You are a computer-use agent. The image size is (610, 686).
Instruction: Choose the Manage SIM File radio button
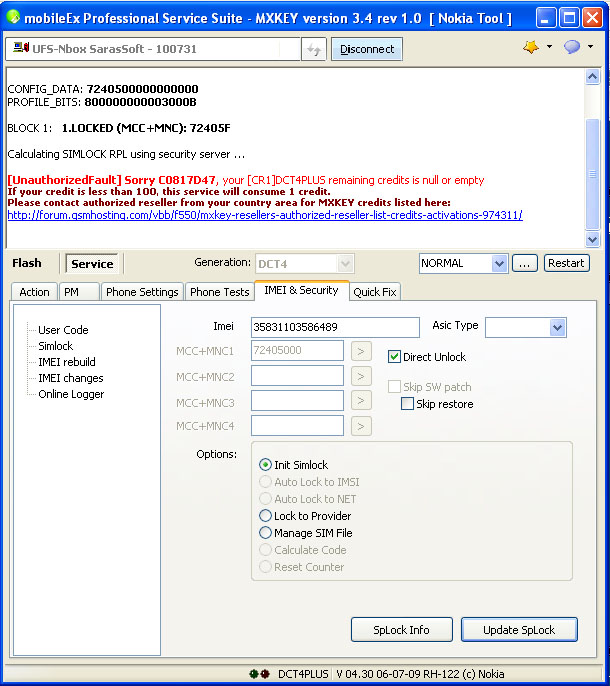(266, 533)
